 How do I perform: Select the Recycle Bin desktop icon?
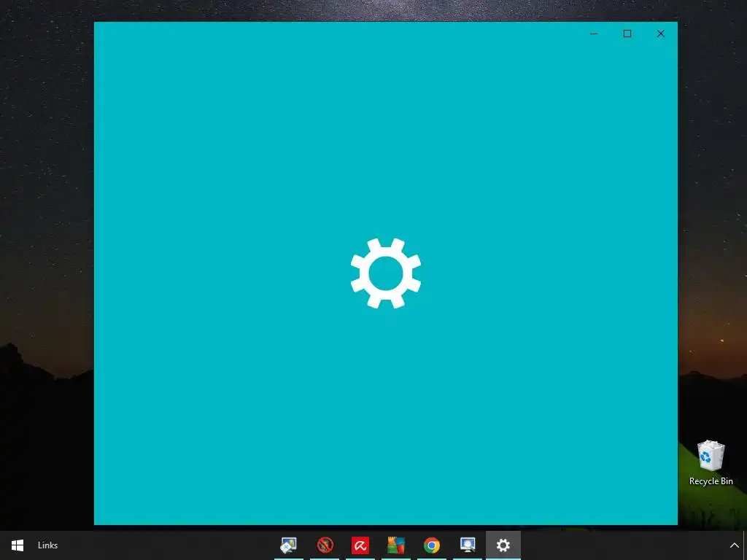(711, 463)
